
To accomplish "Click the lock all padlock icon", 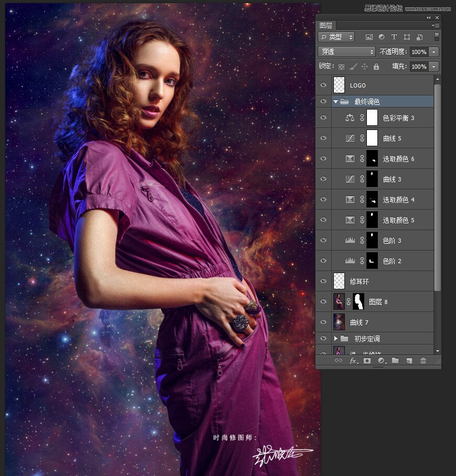I will click(376, 67).
